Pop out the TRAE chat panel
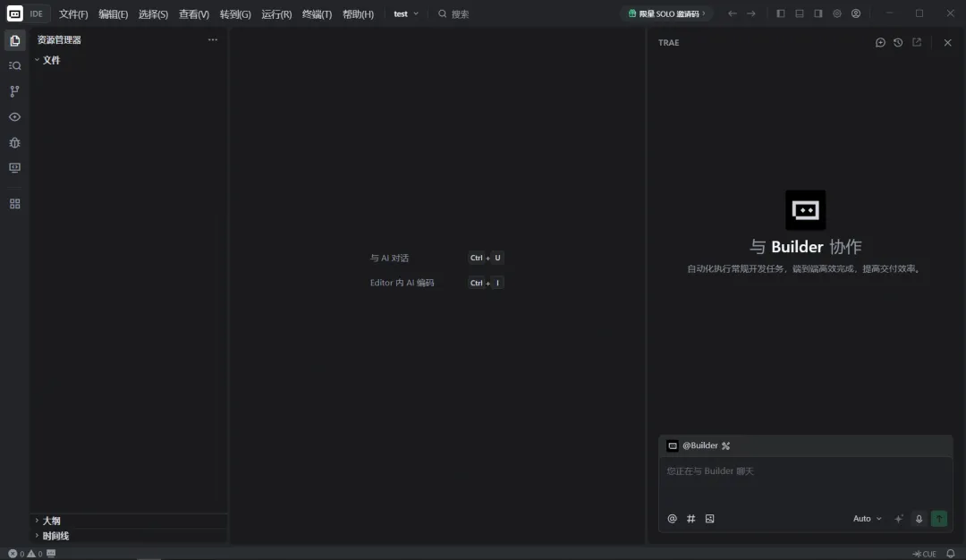This screenshot has width=966, height=560. pos(917,43)
